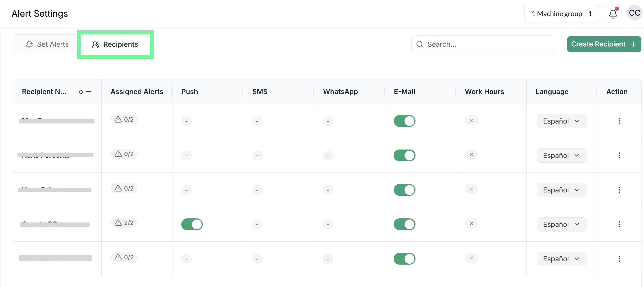
Task: Click Work Hours X badge in third row
Action: [472, 189]
